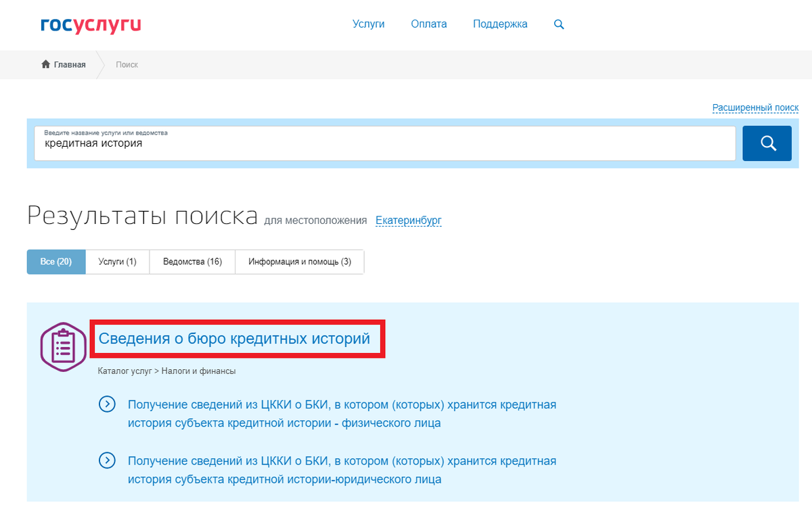The width and height of the screenshot is (812, 514).
Task: Click arrow icon beside юридического лица service
Action: click(x=107, y=461)
